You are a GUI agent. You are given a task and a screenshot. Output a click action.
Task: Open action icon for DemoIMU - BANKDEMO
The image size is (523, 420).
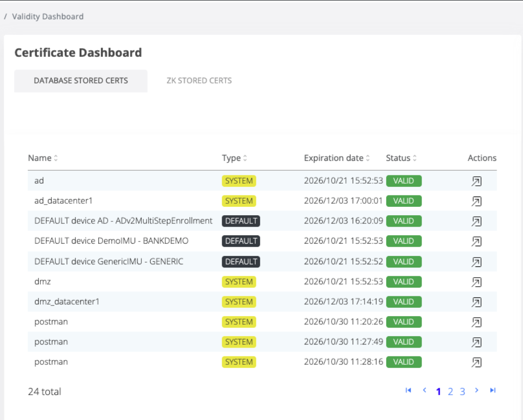pos(476,242)
